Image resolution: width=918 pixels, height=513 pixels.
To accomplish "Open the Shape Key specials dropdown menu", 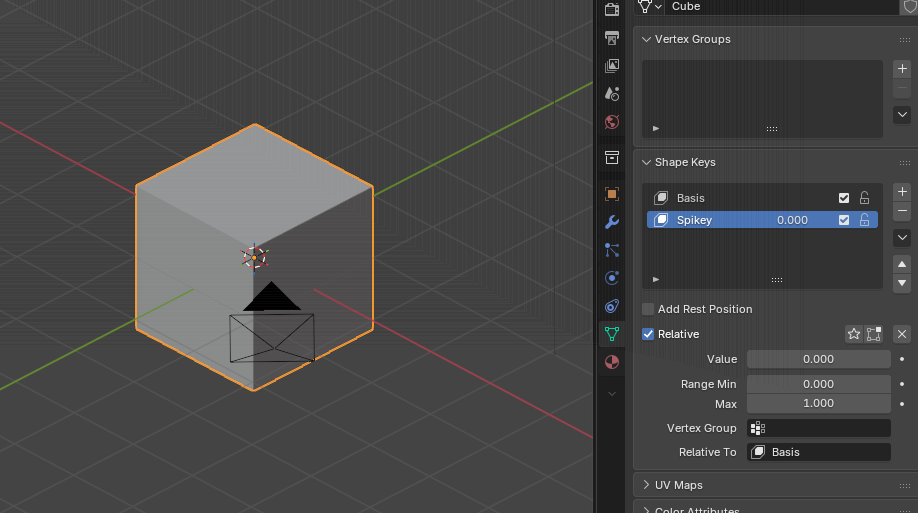I will point(902,238).
